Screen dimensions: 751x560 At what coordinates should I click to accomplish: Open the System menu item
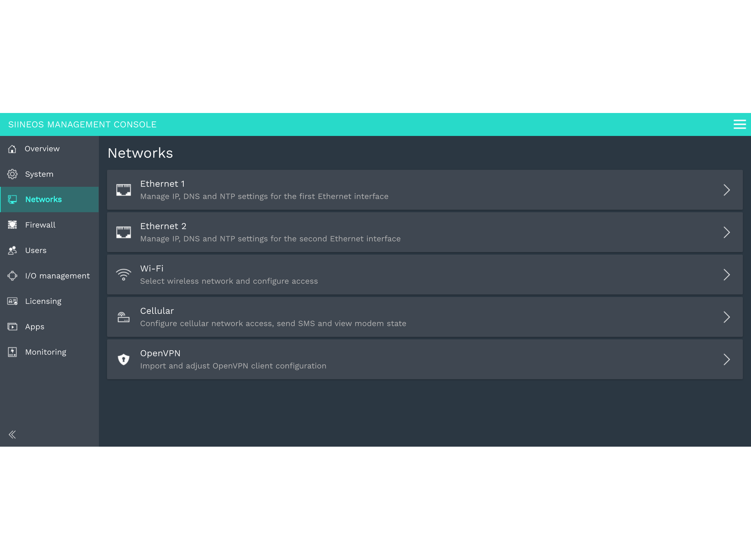pos(49,174)
